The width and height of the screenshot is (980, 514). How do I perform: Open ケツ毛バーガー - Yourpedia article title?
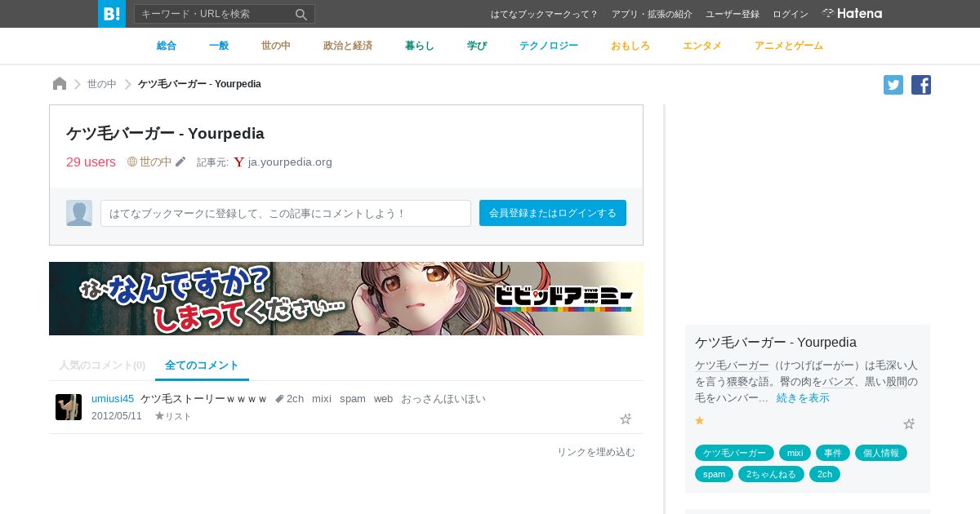pyautogui.click(x=165, y=133)
